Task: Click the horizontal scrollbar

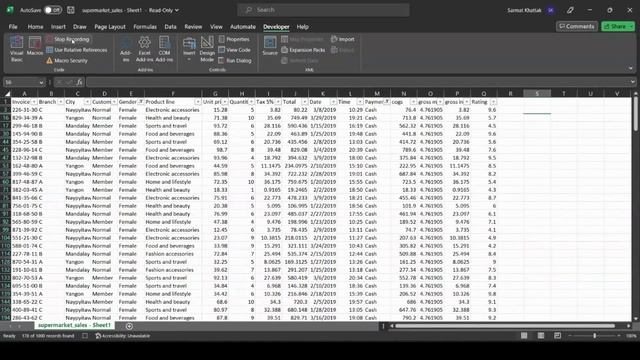Action: pyautogui.click(x=505, y=326)
